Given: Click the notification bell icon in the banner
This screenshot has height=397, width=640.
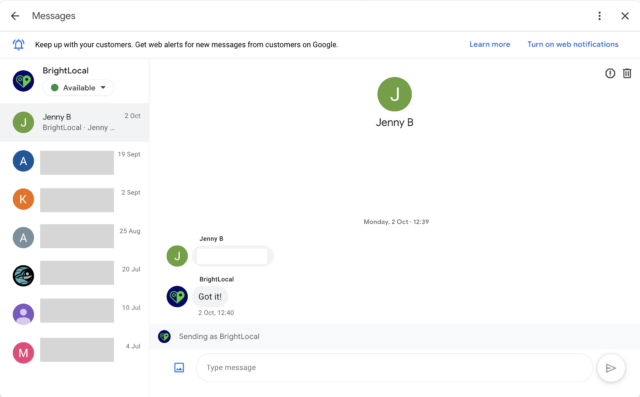Looking at the screenshot, I should point(19,44).
